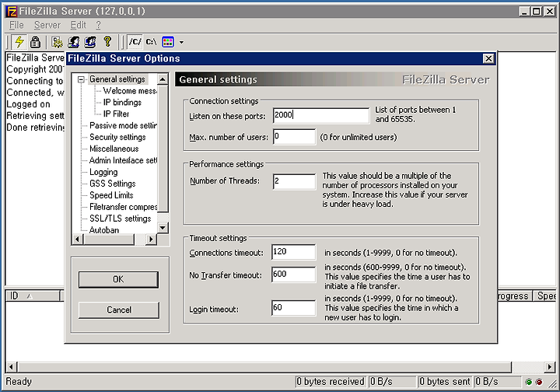Click the red status indicator light
Image resolution: width=560 pixels, height=392 pixels.
[x=539, y=382]
